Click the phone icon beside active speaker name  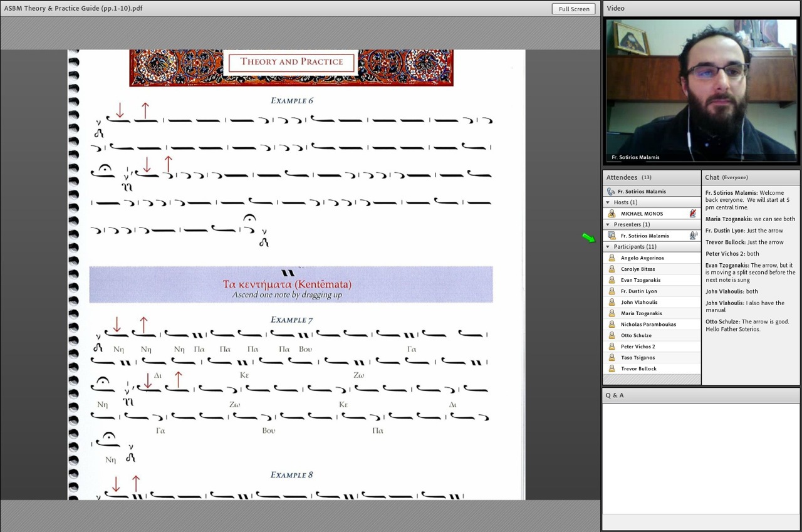point(611,191)
